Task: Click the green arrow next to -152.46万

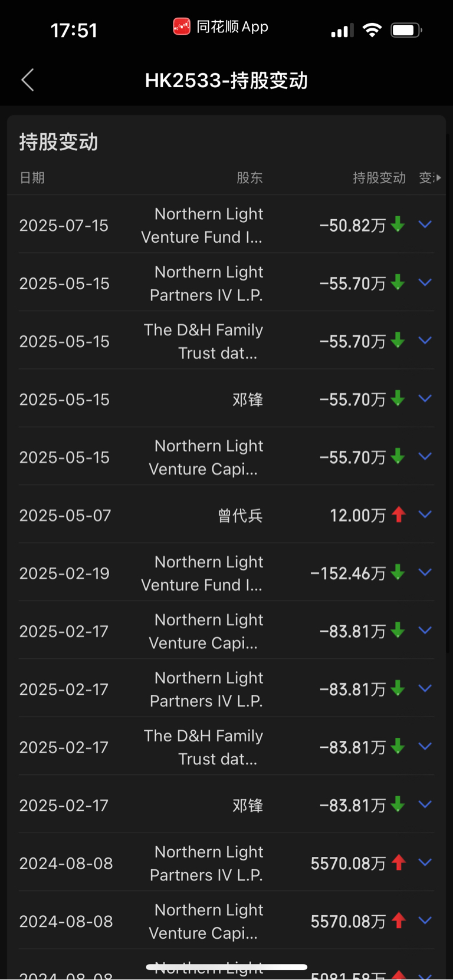Action: pos(398,572)
